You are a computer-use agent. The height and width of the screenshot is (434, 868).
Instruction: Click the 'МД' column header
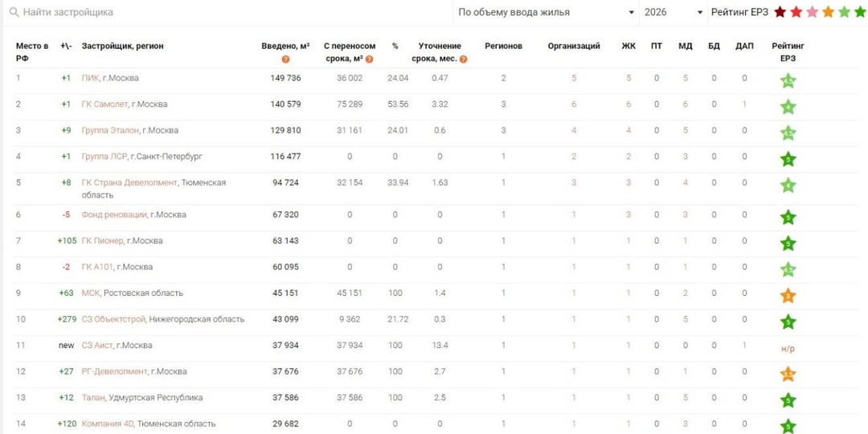point(686,46)
